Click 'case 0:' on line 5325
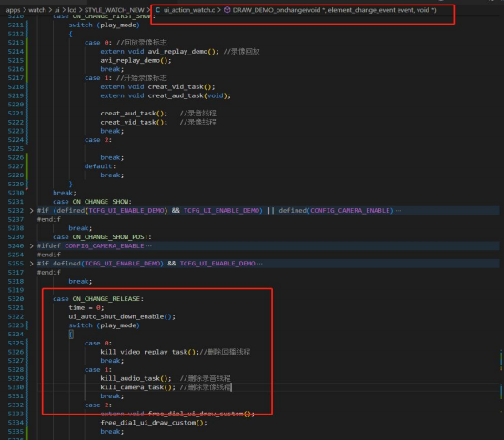The width and height of the screenshot is (504, 440). (x=98, y=344)
